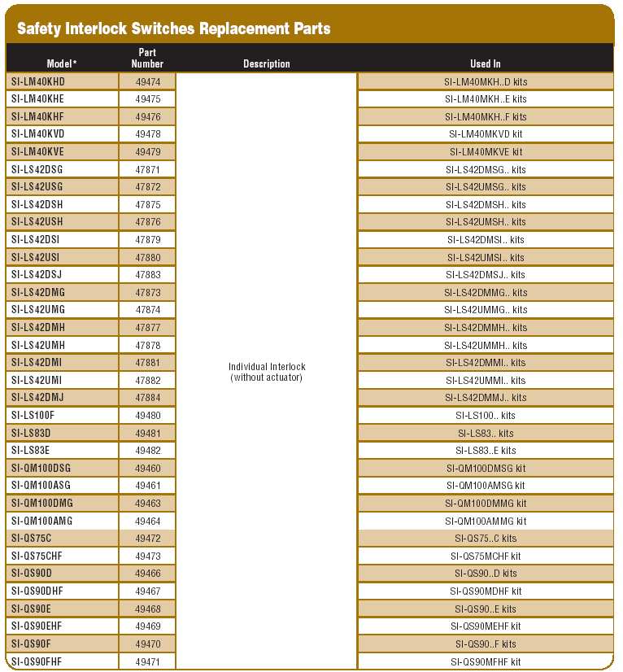Screen dimensions: 623x672
Task: Click the Description column header
Action: click(x=267, y=63)
